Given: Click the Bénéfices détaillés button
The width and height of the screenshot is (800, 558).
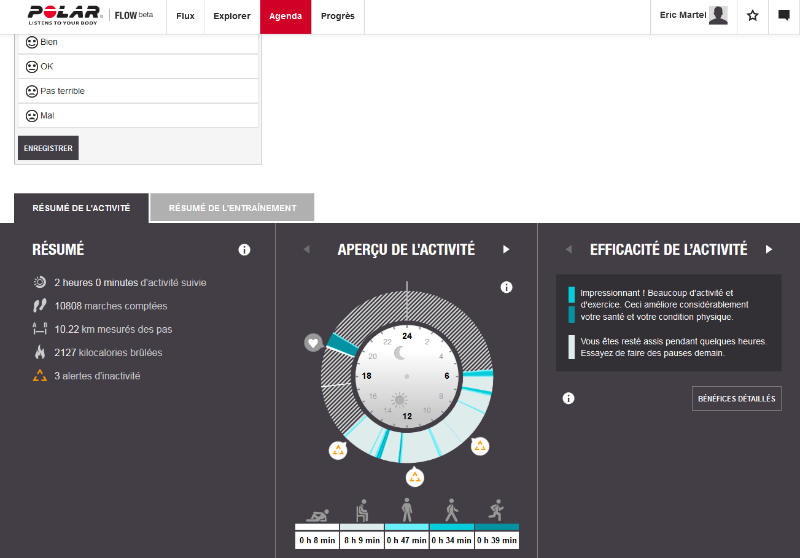Looking at the screenshot, I should pyautogui.click(x=736, y=398).
